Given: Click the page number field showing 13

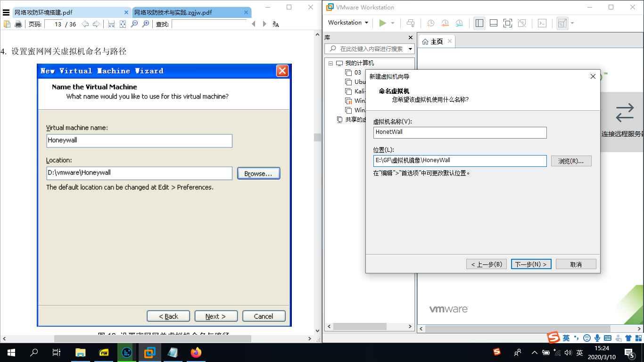Looking at the screenshot, I should click(x=54, y=24).
